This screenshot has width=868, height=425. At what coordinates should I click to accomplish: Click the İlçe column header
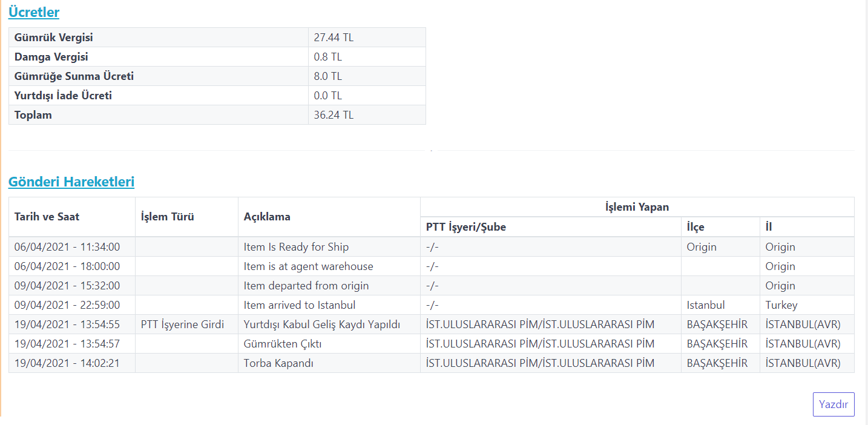pos(695,227)
